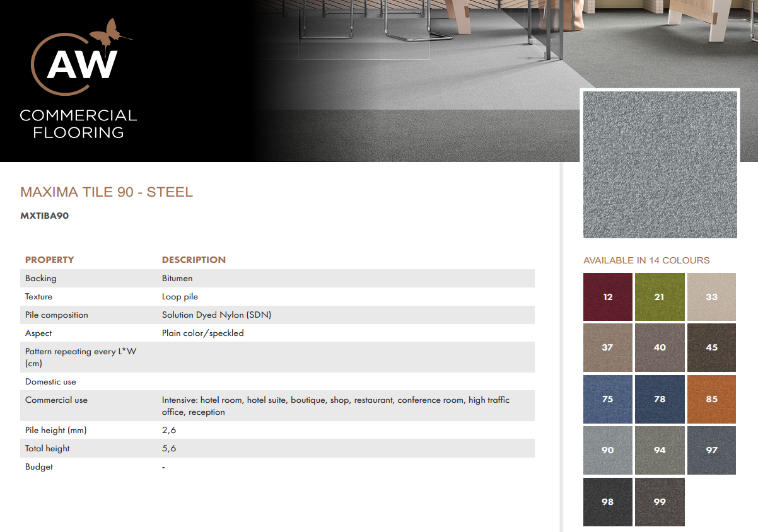Select the product code MXTIBA90
The image size is (758, 532).
click(x=44, y=216)
